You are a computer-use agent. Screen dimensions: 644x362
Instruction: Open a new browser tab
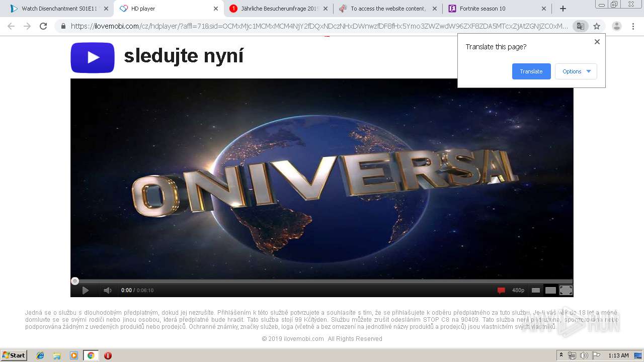(563, 9)
